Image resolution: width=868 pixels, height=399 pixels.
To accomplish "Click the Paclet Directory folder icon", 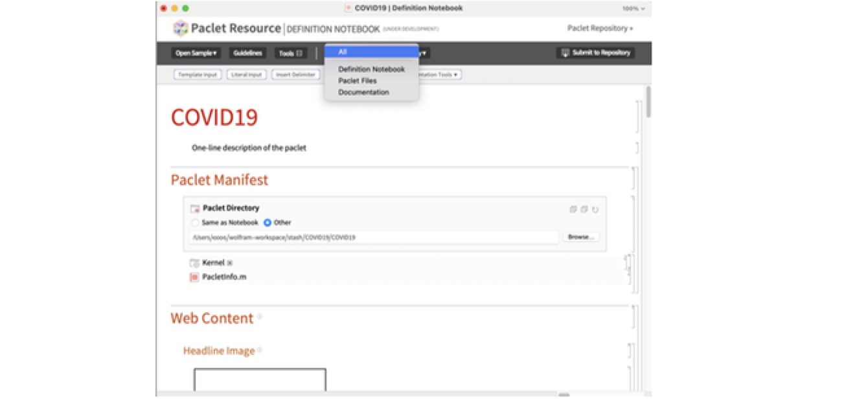I will click(195, 209).
